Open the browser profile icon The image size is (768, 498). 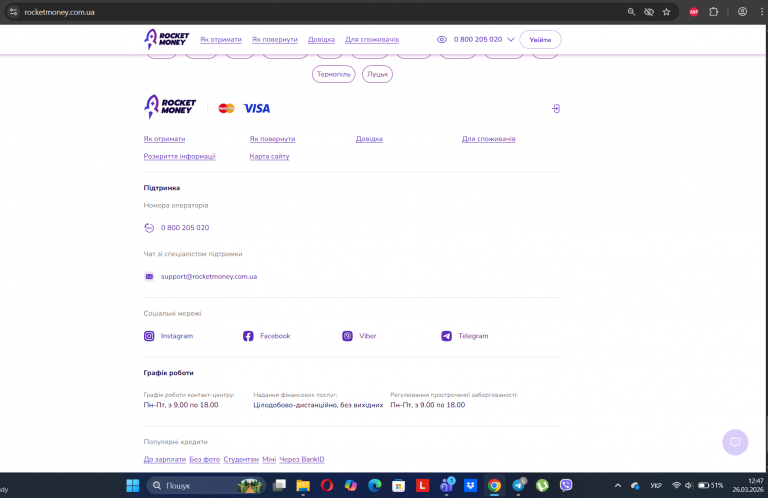pos(743,12)
